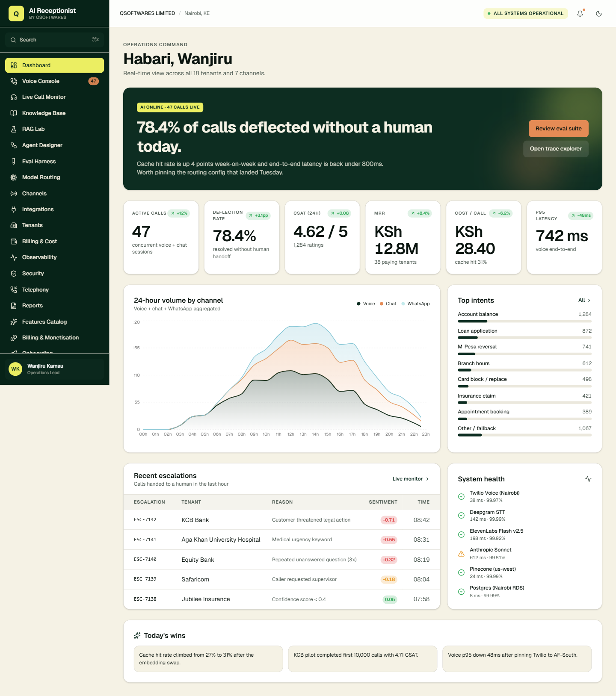Click the +12% trend badge on Active Calls
The image size is (616, 696).
pos(179,213)
